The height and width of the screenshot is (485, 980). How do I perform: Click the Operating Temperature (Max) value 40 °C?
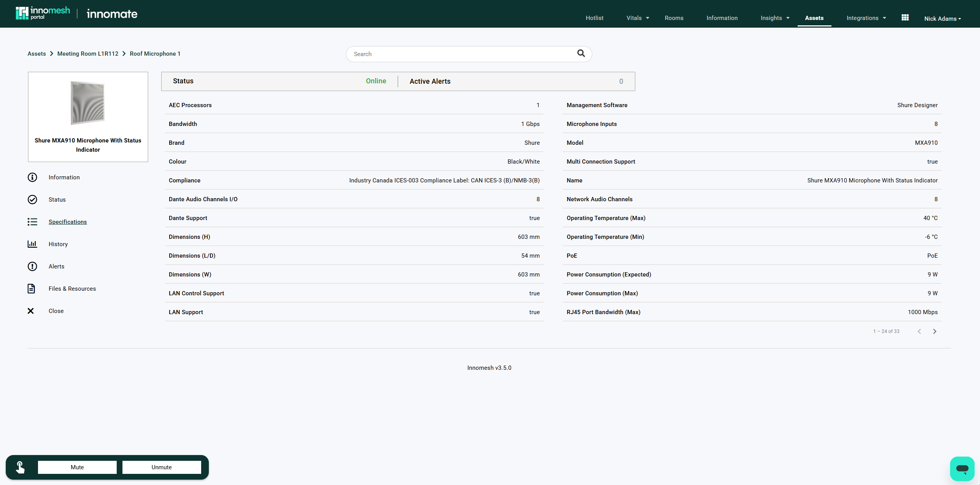(930, 218)
